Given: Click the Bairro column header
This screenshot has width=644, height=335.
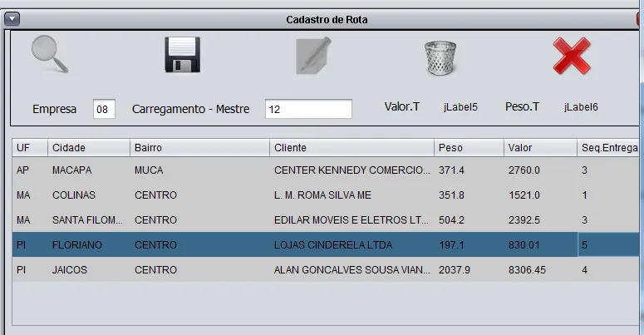Looking at the screenshot, I should (x=199, y=148).
